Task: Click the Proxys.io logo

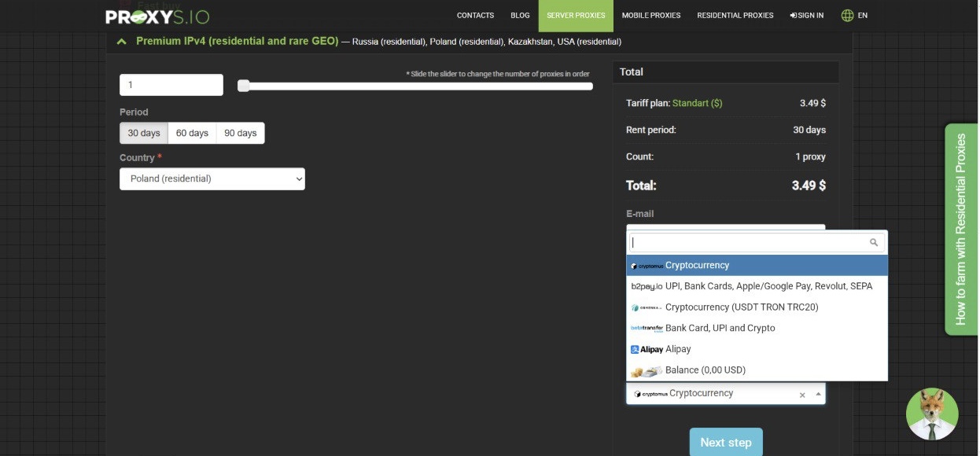Action: pos(157,16)
